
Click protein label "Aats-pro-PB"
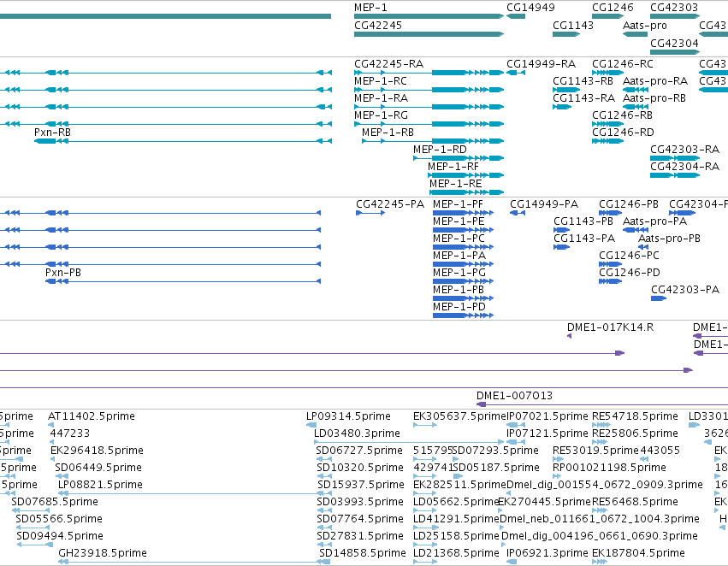pyautogui.click(x=669, y=239)
